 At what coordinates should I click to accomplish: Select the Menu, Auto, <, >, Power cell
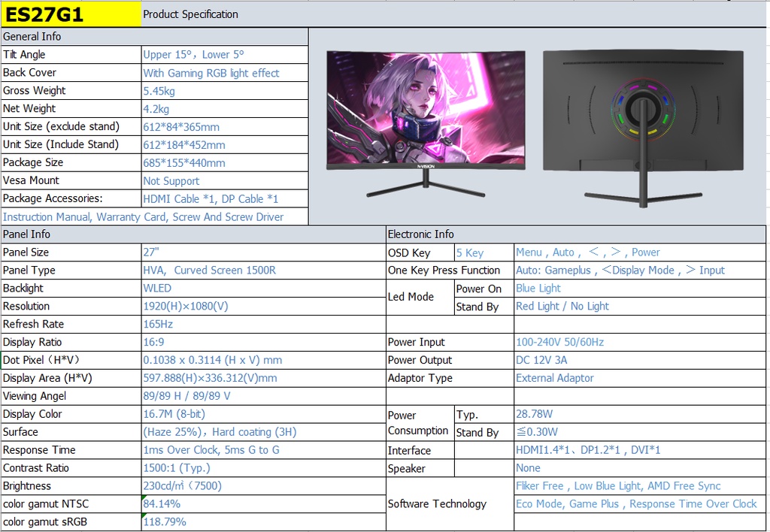(x=641, y=252)
